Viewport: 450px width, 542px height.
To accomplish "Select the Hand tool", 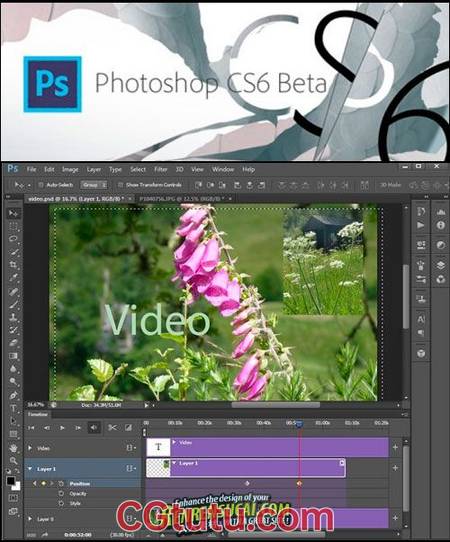I will pos(13,448).
